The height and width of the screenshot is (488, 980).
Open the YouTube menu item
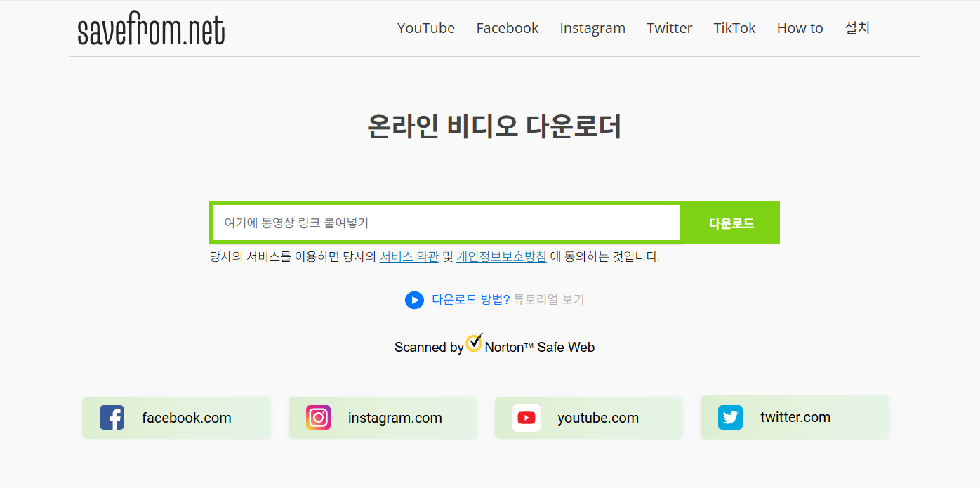[x=426, y=28]
